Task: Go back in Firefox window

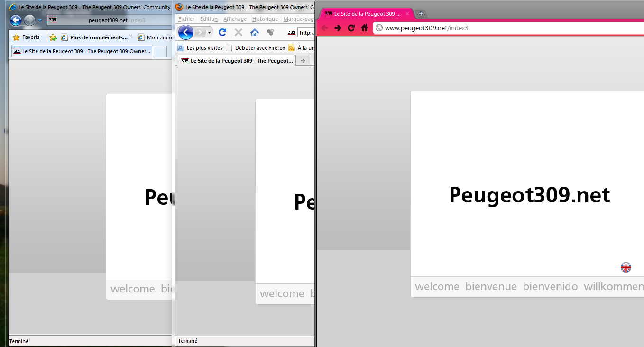Action: click(185, 32)
